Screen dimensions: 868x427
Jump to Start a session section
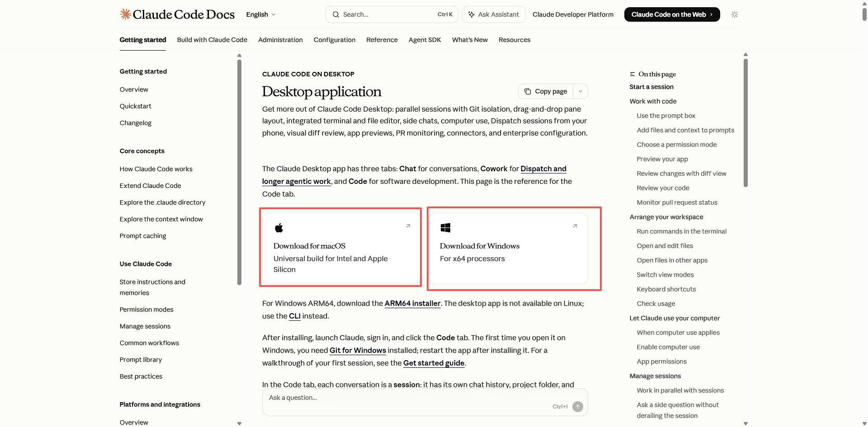click(x=651, y=87)
